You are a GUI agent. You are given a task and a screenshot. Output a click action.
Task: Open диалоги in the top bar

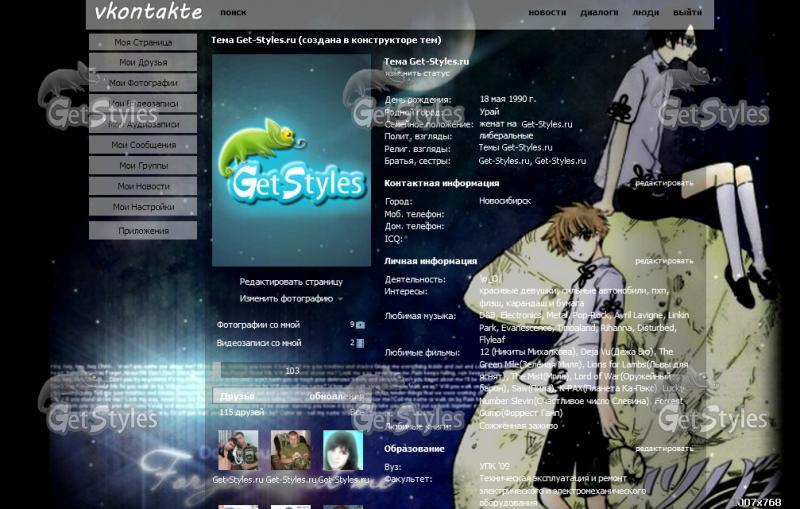[599, 12]
